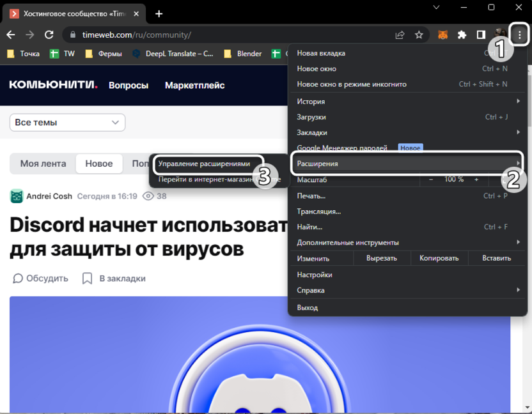Open the Chrome three-dot menu

click(x=519, y=34)
